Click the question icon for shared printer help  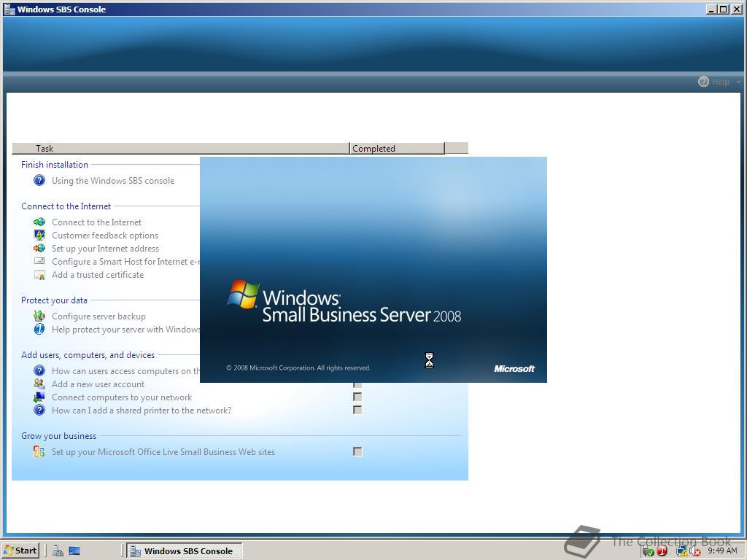point(39,410)
